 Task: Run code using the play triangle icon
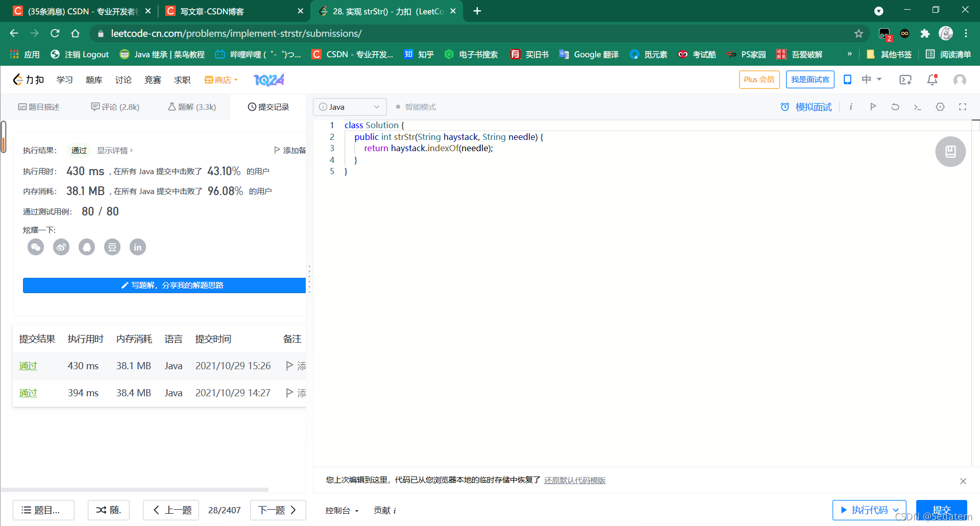(873, 107)
